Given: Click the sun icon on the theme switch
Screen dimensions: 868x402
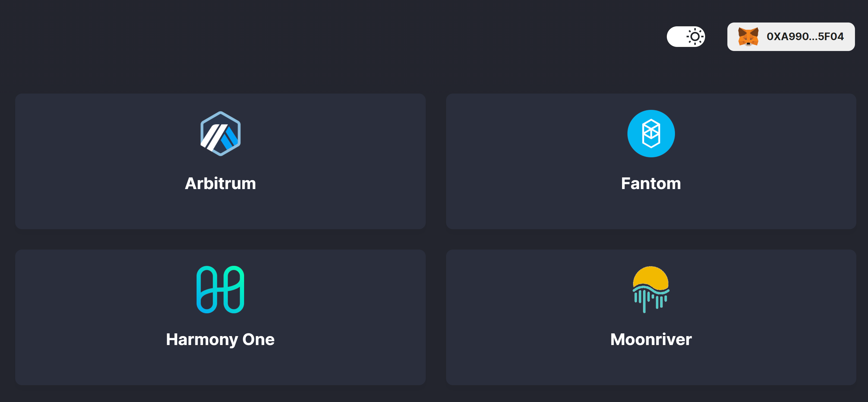Looking at the screenshot, I should pyautogui.click(x=695, y=37).
